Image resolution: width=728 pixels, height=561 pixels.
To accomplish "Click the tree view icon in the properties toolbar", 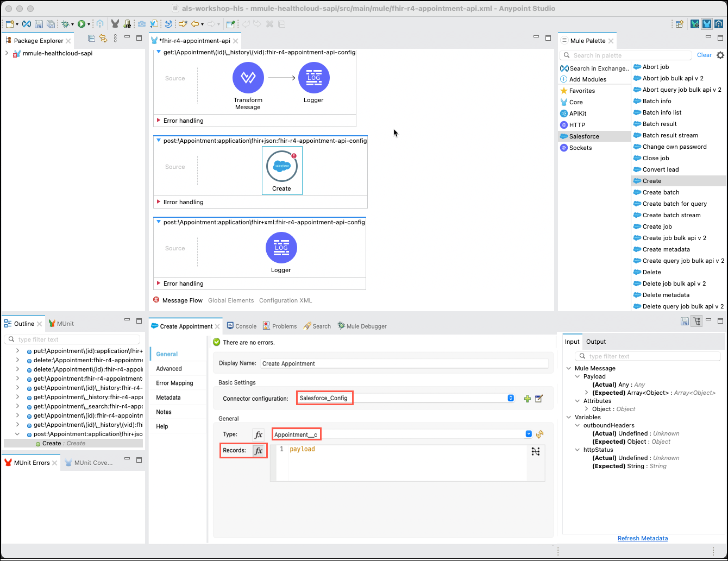I will pyautogui.click(x=696, y=321).
